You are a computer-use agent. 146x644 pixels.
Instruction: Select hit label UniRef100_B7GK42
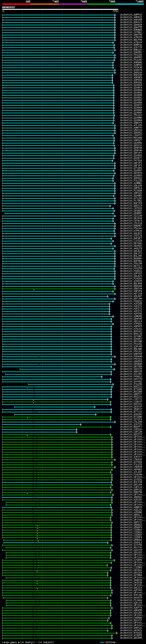pos(131,633)
